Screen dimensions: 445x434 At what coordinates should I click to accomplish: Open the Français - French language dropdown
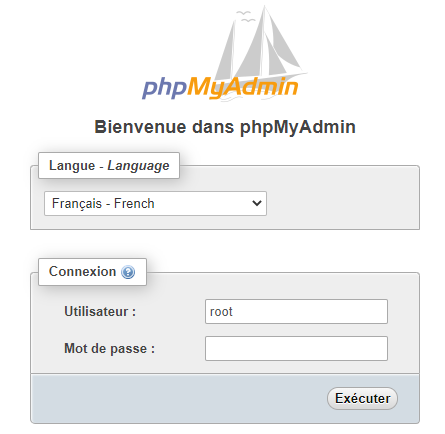click(x=155, y=203)
